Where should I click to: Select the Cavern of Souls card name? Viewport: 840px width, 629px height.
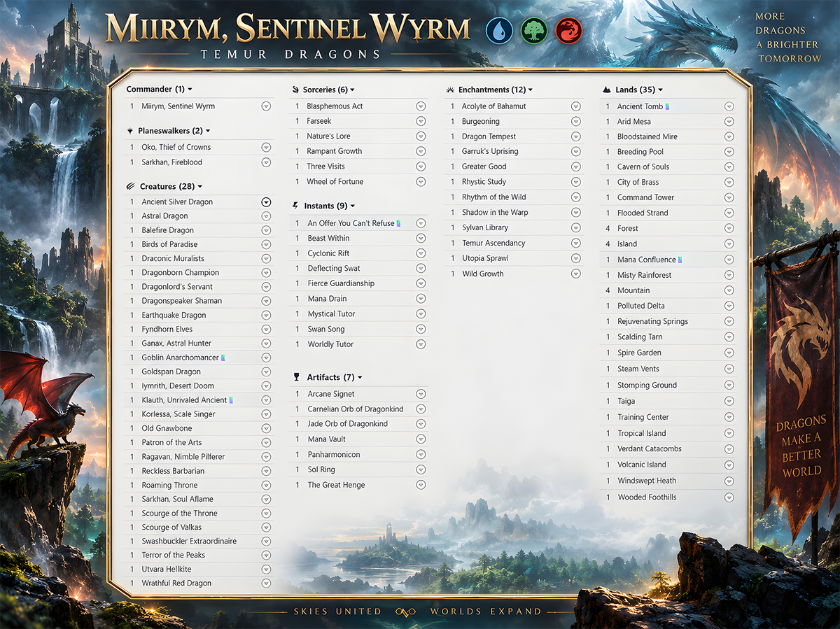pyautogui.click(x=643, y=167)
